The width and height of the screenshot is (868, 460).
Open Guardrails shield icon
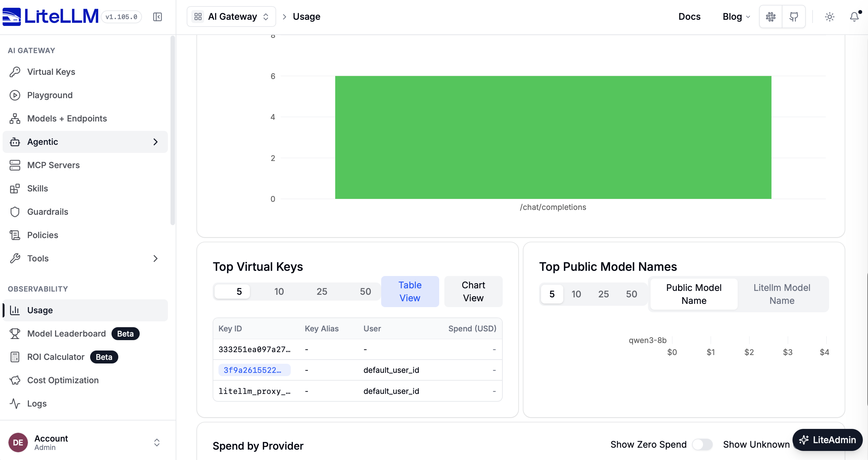15,212
